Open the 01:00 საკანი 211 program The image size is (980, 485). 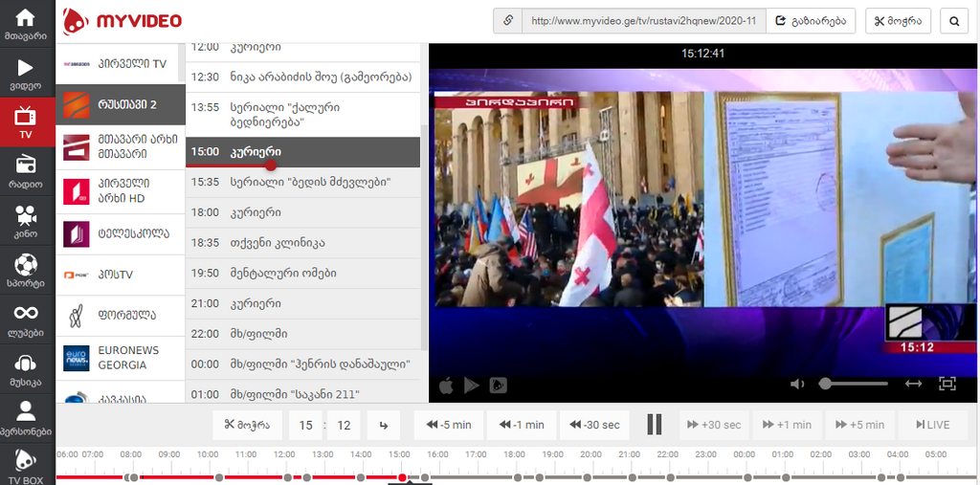(x=303, y=392)
